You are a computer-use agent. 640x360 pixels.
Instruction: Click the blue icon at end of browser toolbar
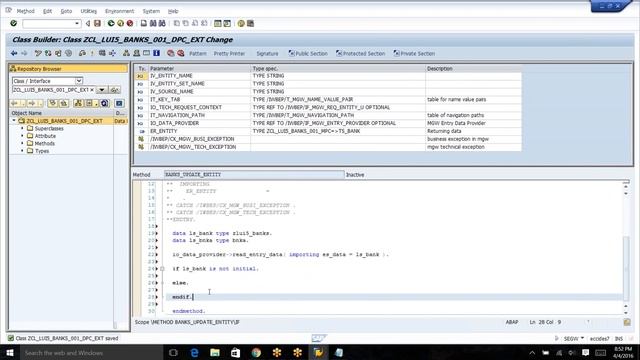pyautogui.click(x=119, y=103)
